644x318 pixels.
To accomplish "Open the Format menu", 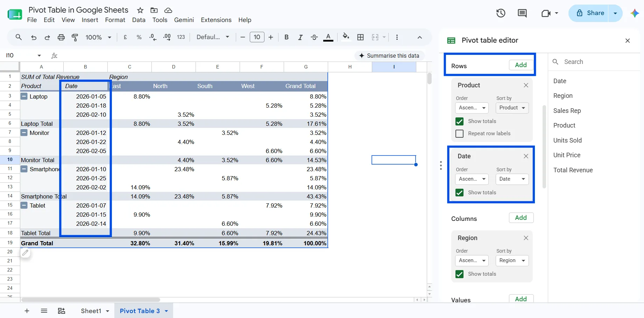I will pyautogui.click(x=115, y=20).
